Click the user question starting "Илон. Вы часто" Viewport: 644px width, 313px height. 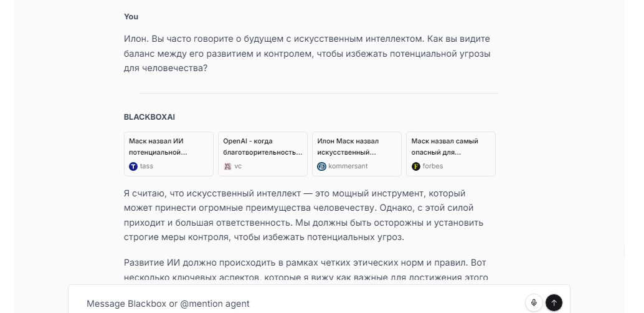pyautogui.click(x=307, y=54)
